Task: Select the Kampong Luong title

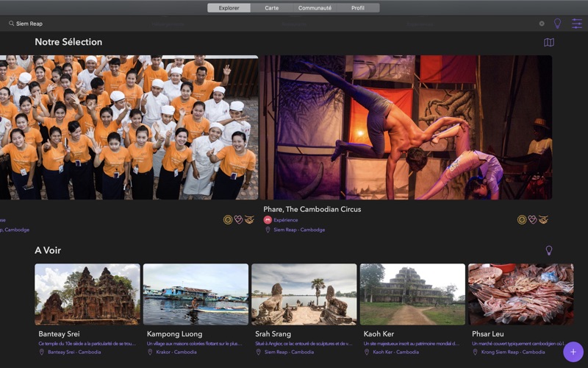Action: coord(174,334)
